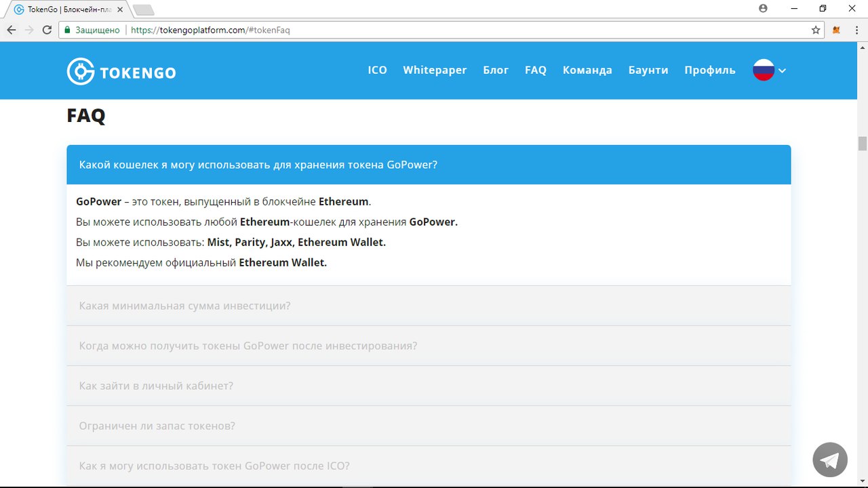Click the 'Mist, Parity, Jaxx, Ethereum Wallet.' text

click(296, 242)
